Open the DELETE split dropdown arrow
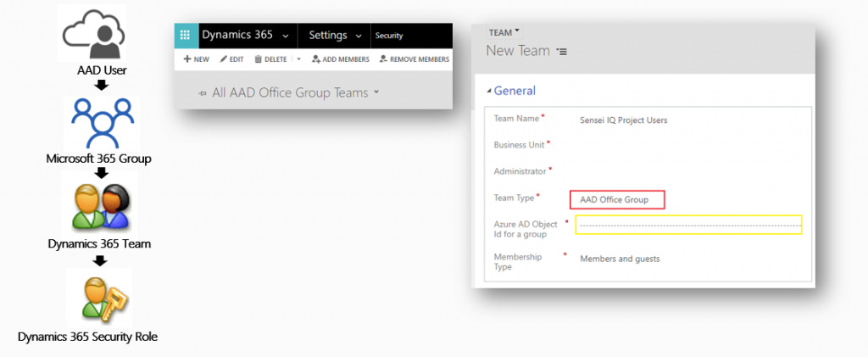 (x=298, y=59)
